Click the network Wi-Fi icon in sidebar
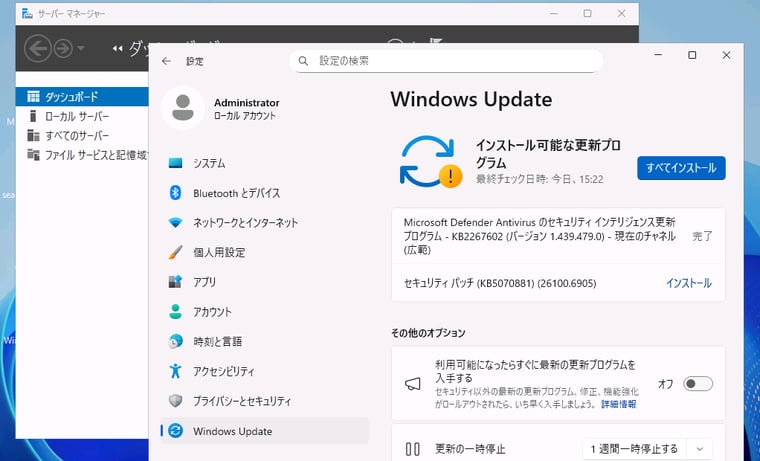This screenshot has height=461, width=760. click(x=175, y=223)
